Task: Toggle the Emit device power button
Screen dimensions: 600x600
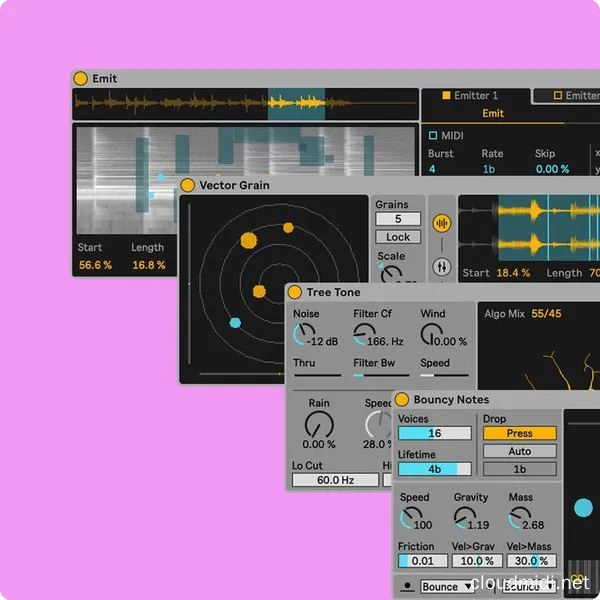Action: [81, 78]
